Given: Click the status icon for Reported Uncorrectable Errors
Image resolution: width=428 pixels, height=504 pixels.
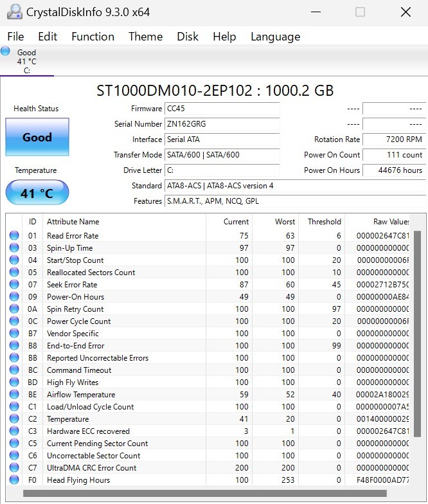Looking at the screenshot, I should point(14,357).
